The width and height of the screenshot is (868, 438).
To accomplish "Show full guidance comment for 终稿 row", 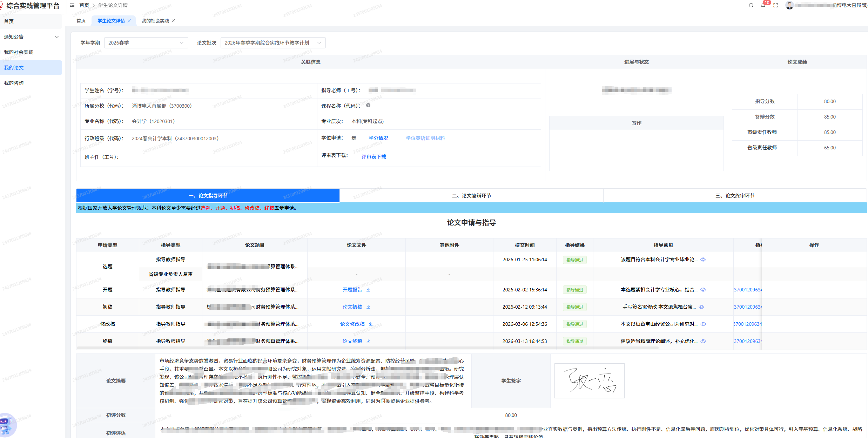I will tap(703, 341).
